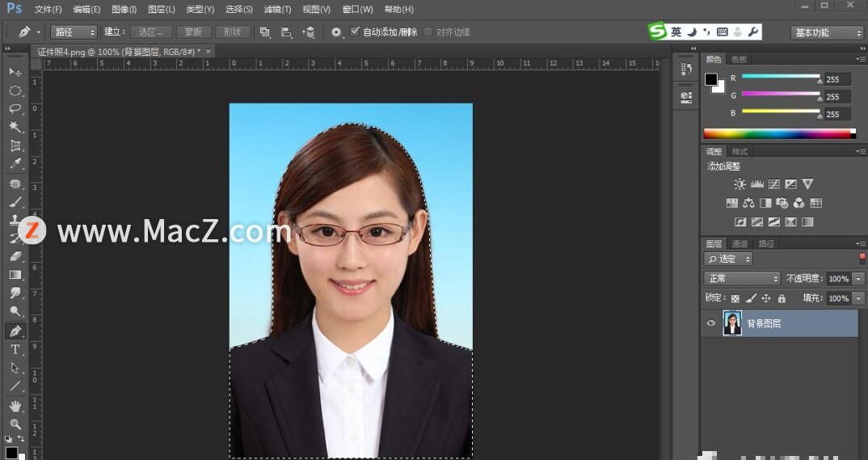Switch to the 通道 tab
The image size is (868, 460).
click(x=740, y=243)
